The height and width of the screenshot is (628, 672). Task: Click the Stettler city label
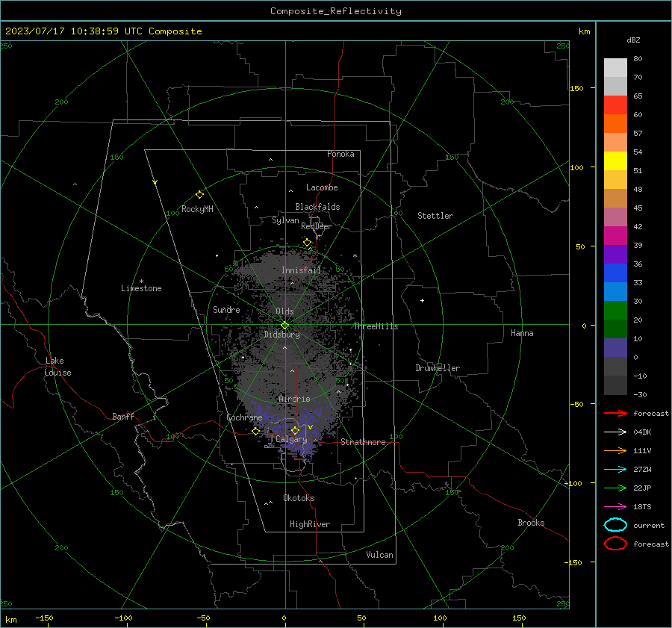tap(435, 216)
